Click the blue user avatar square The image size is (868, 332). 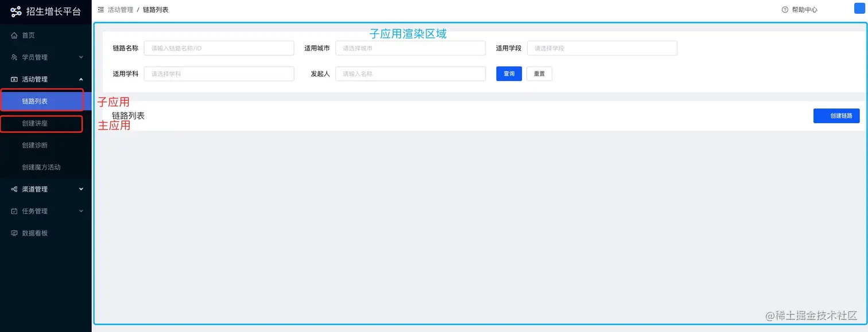pyautogui.click(x=859, y=7)
